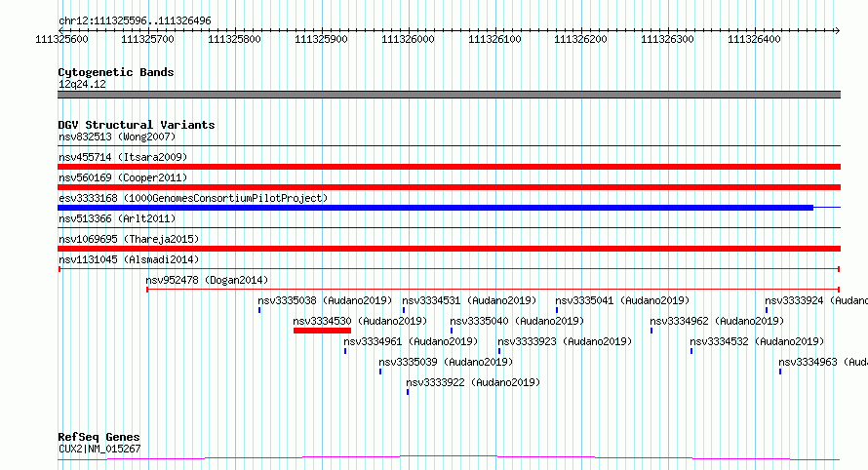The height and width of the screenshot is (470, 868).
Task: Click the nsv560169 (Cooper2011) label
Action: coord(123,177)
